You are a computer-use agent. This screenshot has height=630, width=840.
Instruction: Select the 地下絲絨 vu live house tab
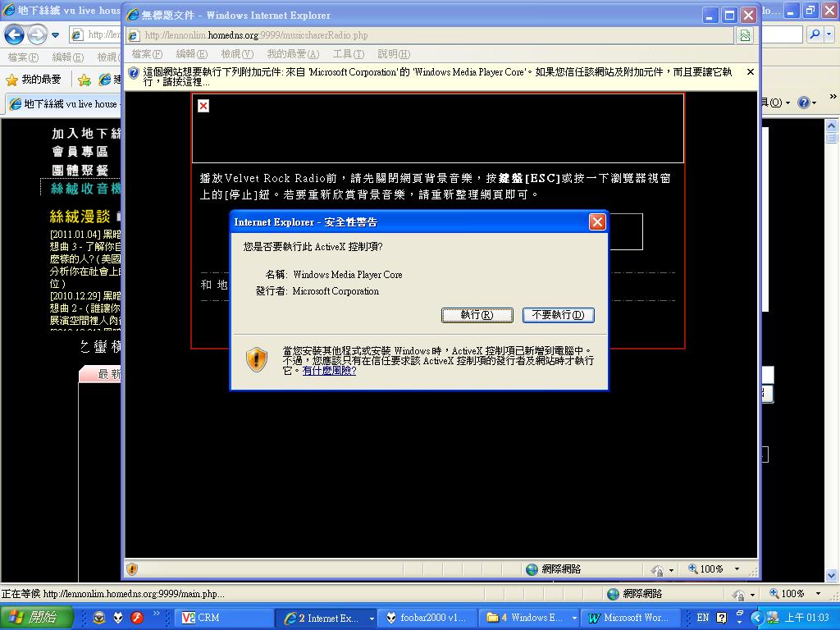[64, 104]
